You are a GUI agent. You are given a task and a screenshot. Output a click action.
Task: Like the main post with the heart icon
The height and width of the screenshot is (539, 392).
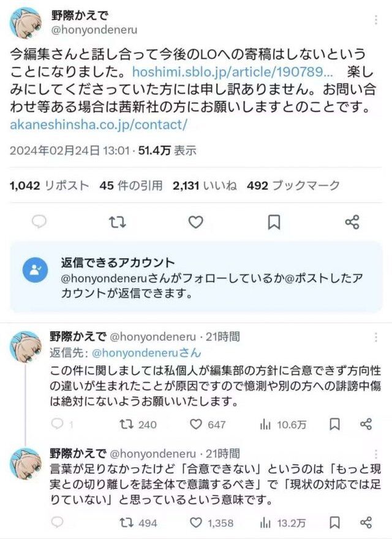[195, 222]
